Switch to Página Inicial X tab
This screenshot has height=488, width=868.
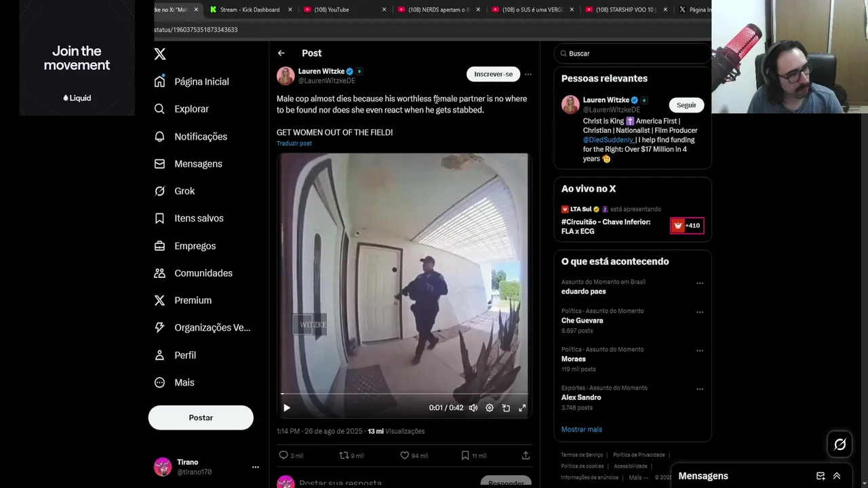point(694,9)
